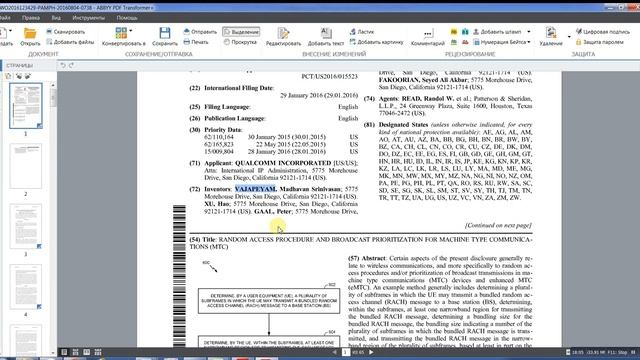Click the undo arrow above the document
Image resolution: width=640 pixels, height=360 pixels.
(x=62, y=65)
